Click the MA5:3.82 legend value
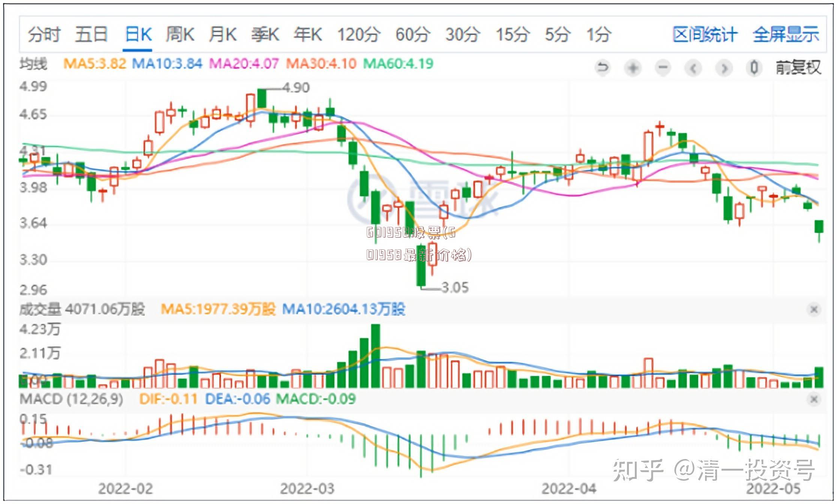Viewport: 837px width, 504px height. 95,64
